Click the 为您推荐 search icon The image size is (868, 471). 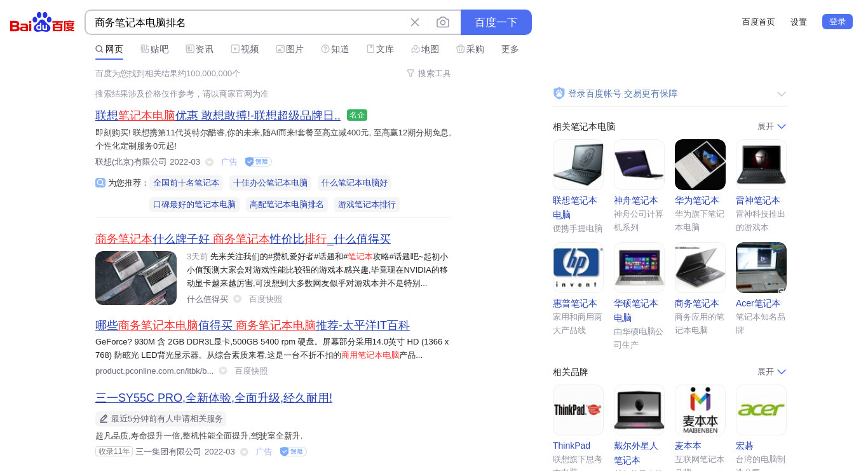click(x=100, y=182)
